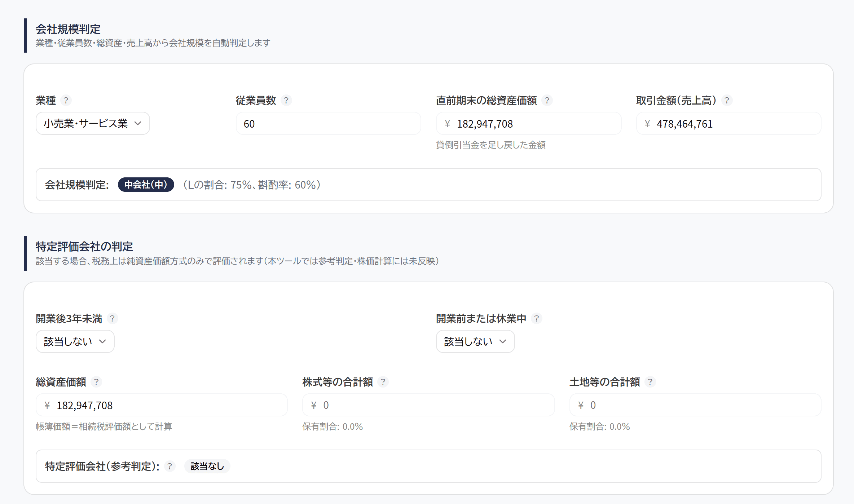Open help icon next to 特定評価会社(参考判定)
The width and height of the screenshot is (854, 504).
coord(170,466)
